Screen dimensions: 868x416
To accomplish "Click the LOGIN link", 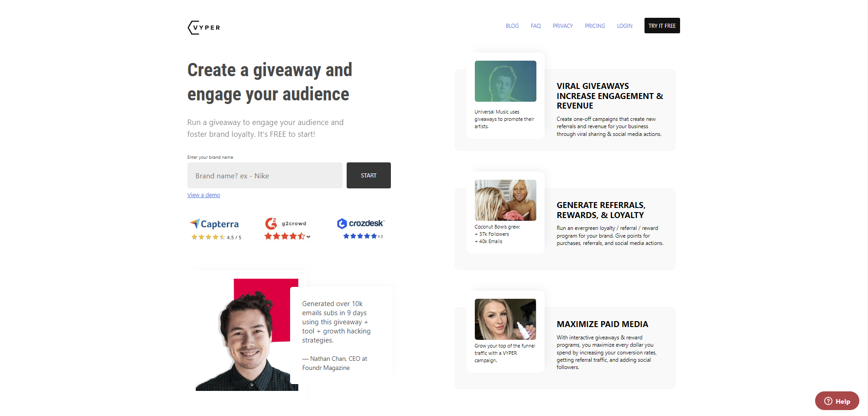I will pos(624,26).
